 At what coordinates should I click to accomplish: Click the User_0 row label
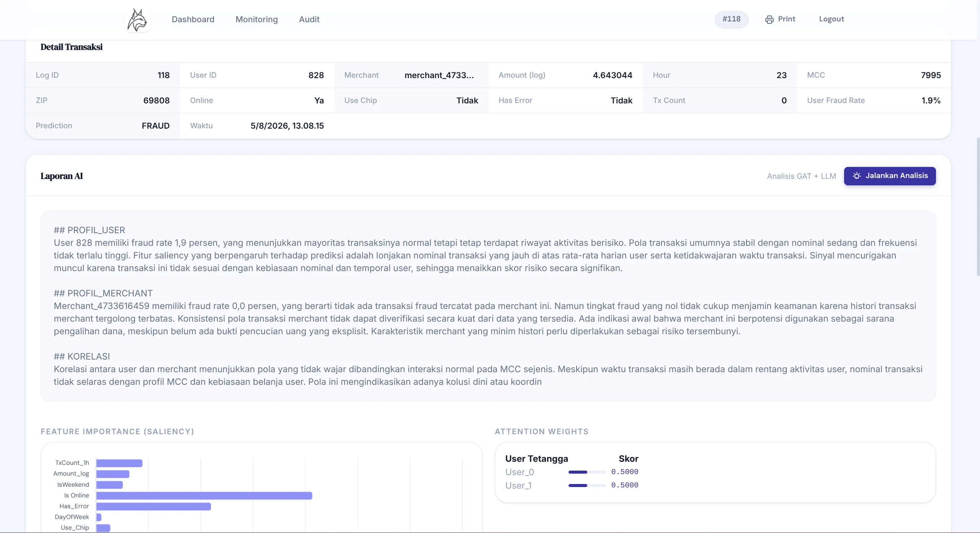[x=519, y=472]
